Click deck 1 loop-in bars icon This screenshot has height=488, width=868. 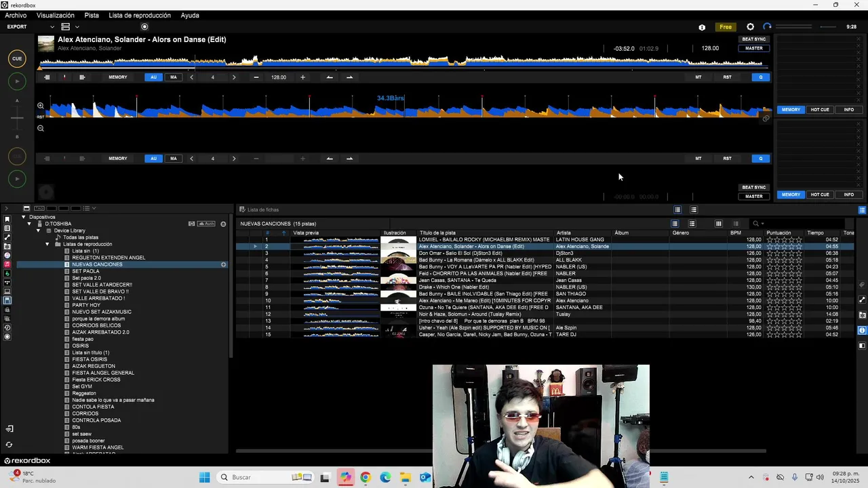(x=47, y=77)
